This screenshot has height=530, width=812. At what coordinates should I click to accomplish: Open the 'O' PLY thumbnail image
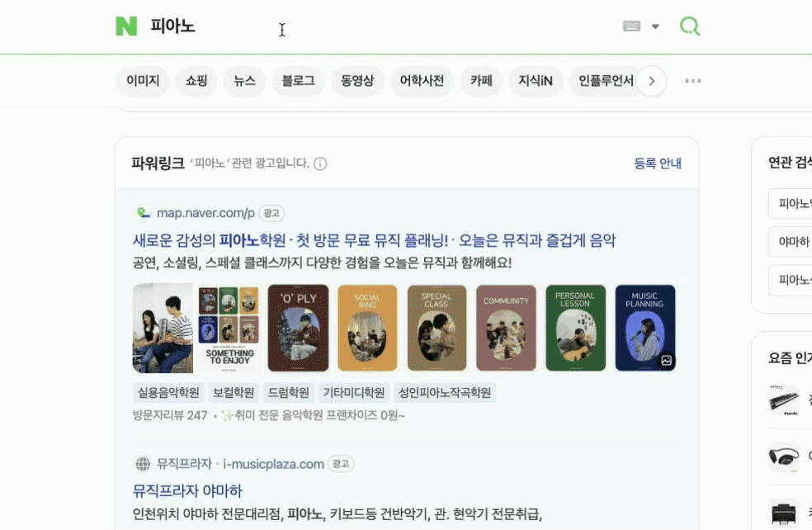(298, 328)
